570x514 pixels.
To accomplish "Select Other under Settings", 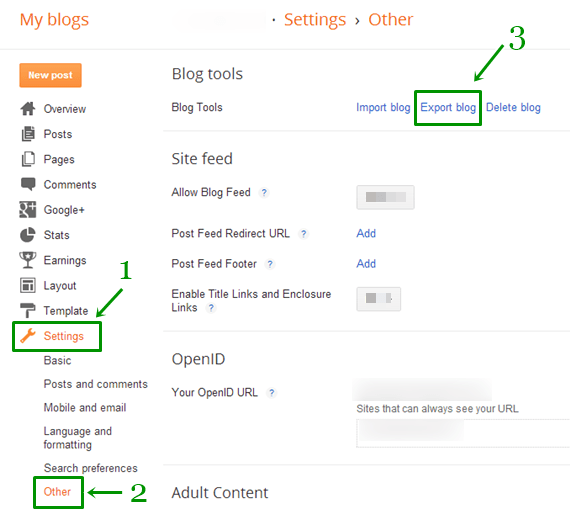I will coord(57,491).
